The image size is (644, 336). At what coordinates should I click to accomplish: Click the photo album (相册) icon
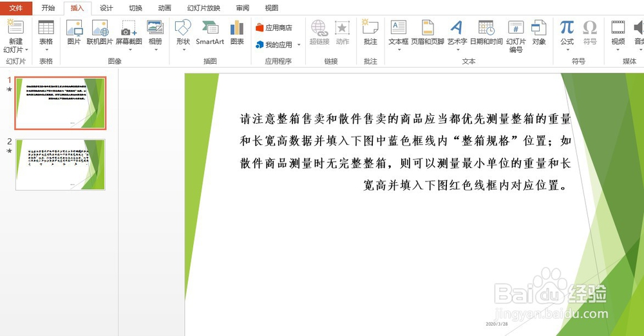click(x=155, y=28)
